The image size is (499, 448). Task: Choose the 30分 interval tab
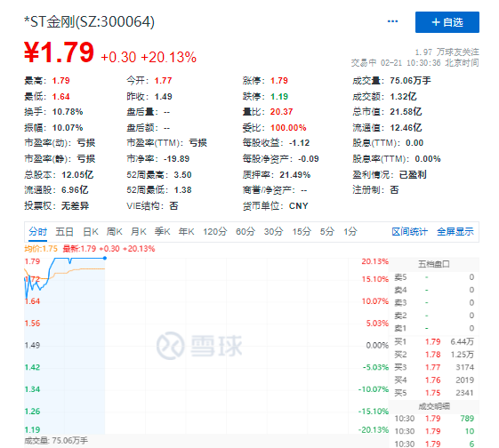[273, 232]
